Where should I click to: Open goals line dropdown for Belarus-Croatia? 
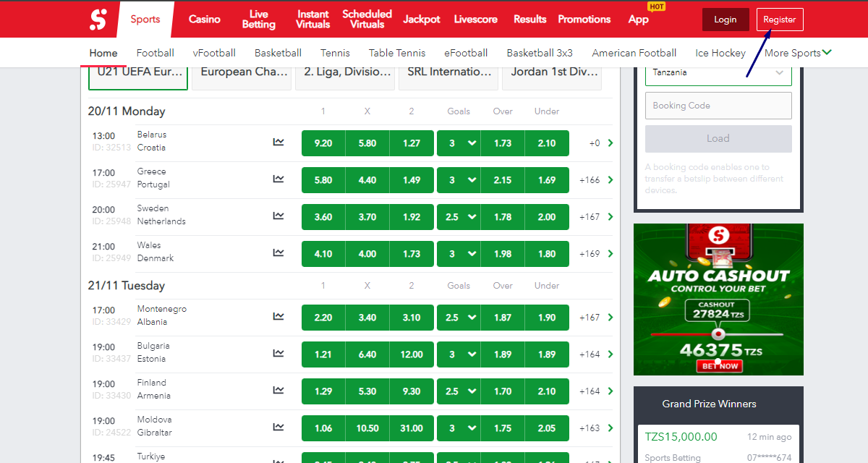point(459,143)
